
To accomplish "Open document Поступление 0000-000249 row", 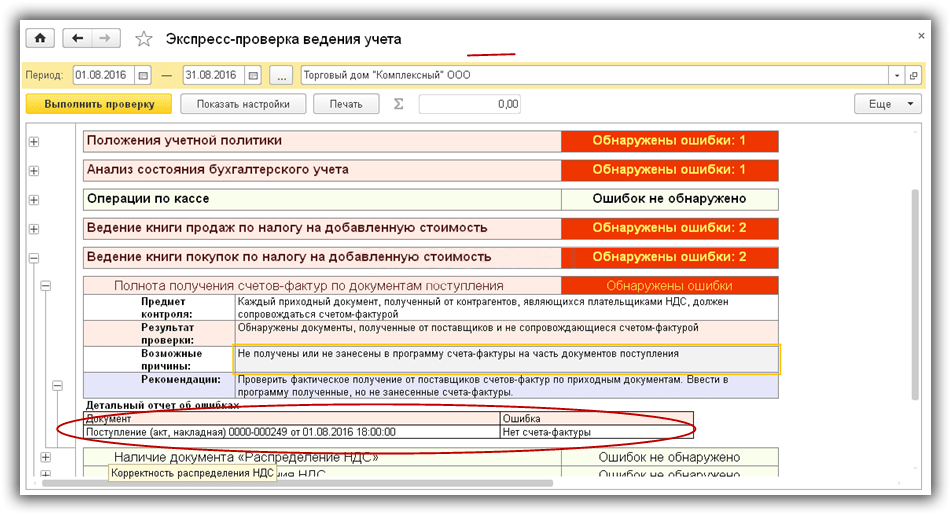I will pyautogui.click(x=292, y=433).
